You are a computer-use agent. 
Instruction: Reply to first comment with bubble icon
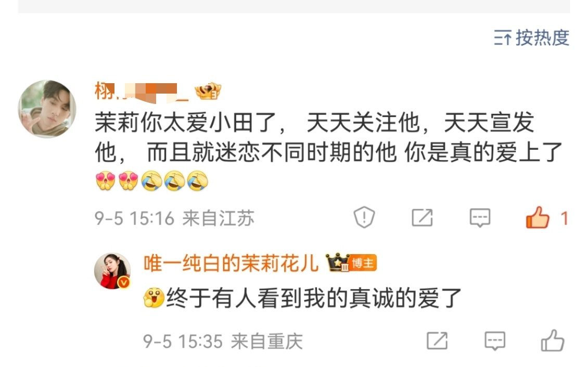click(x=480, y=218)
